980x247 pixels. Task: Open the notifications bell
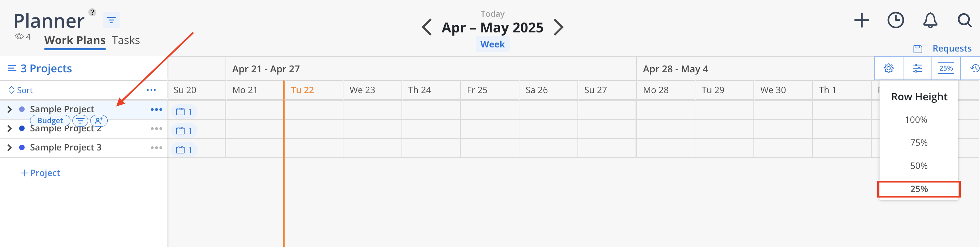[x=930, y=20]
